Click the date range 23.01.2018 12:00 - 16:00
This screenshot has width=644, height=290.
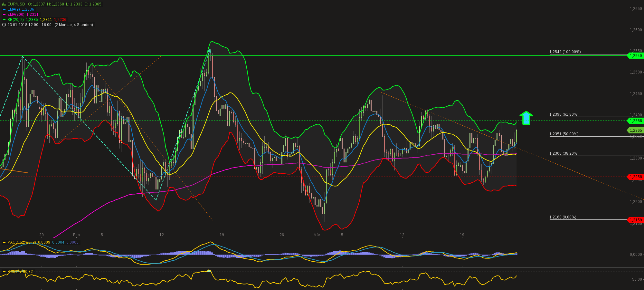29,25
